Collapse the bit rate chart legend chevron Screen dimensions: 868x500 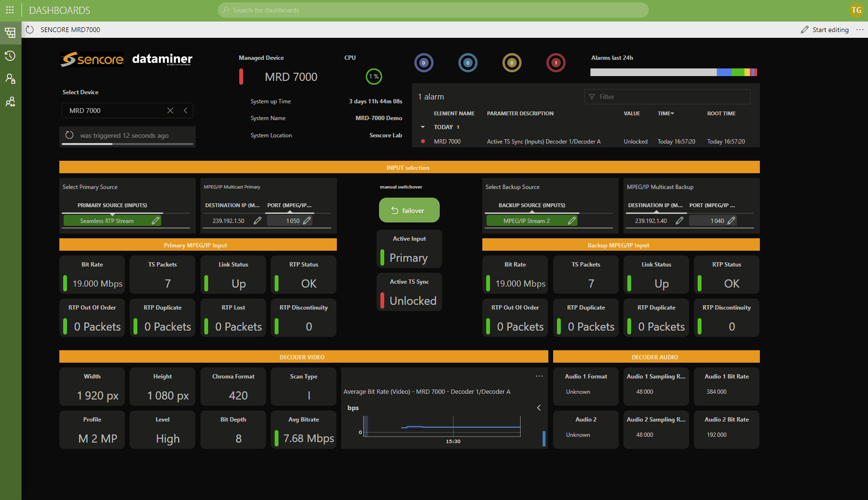539,408
